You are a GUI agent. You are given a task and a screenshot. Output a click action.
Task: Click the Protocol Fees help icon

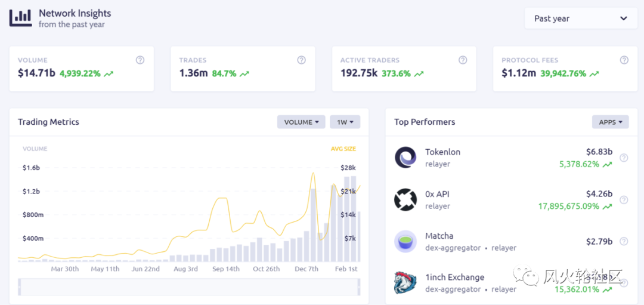click(x=624, y=60)
